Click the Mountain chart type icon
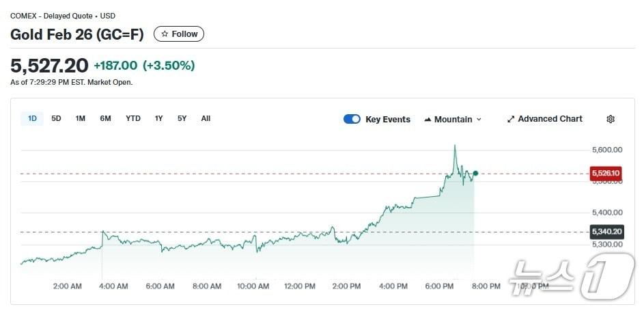The height and width of the screenshot is (309, 644). coord(428,120)
